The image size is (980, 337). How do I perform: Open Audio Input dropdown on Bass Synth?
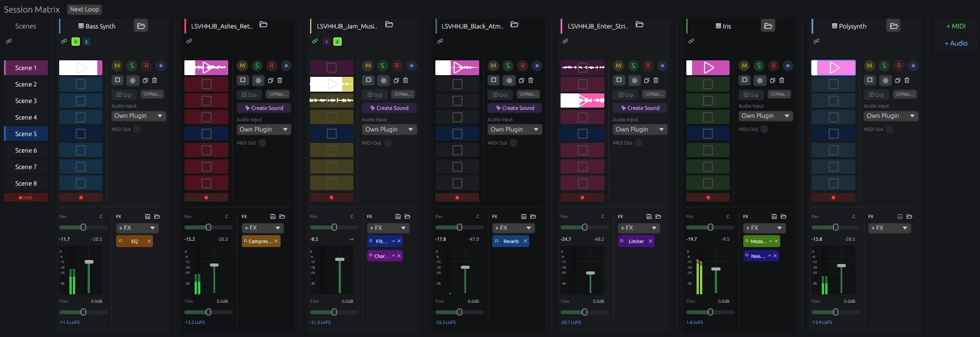point(139,116)
